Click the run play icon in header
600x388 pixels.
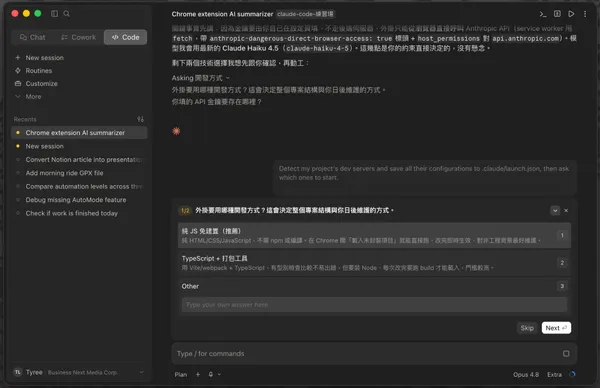coord(571,14)
